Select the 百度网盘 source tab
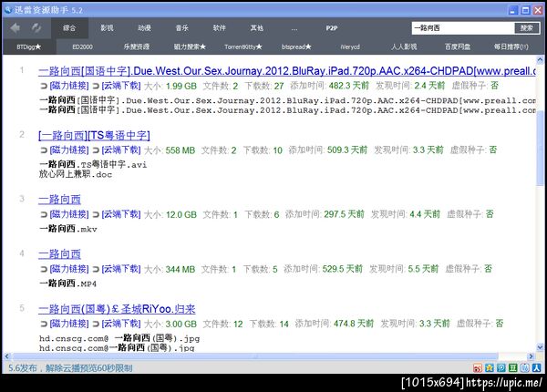Screen dimensions: 547x392 (458, 46)
